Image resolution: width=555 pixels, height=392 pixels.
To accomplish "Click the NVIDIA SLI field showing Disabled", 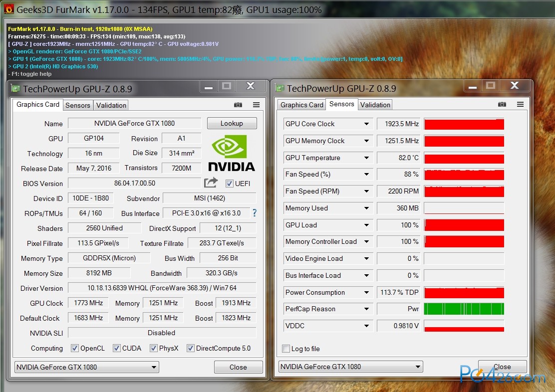I will coord(162,333).
